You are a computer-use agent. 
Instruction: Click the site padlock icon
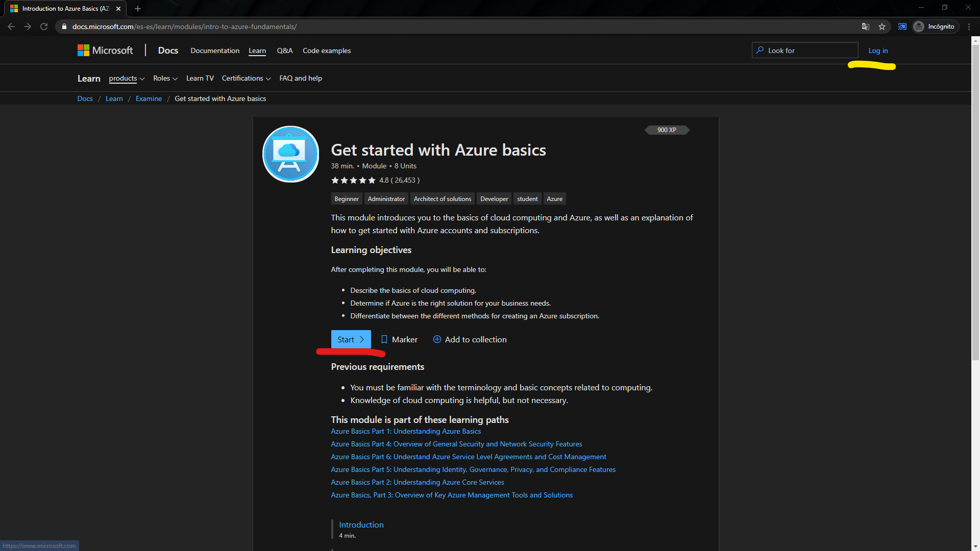(64, 27)
